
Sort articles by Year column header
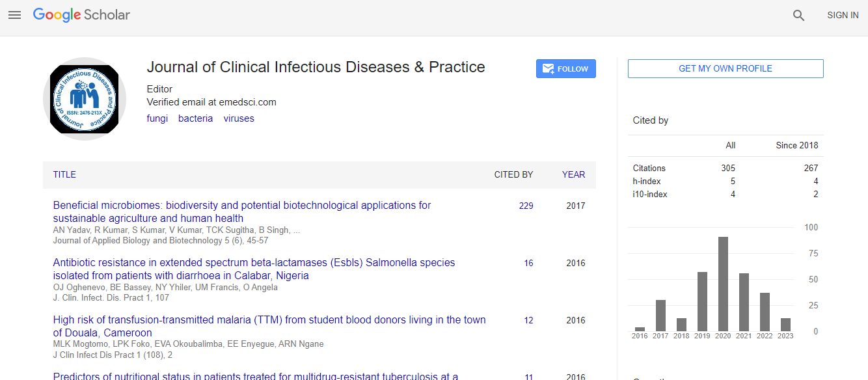pyautogui.click(x=573, y=174)
